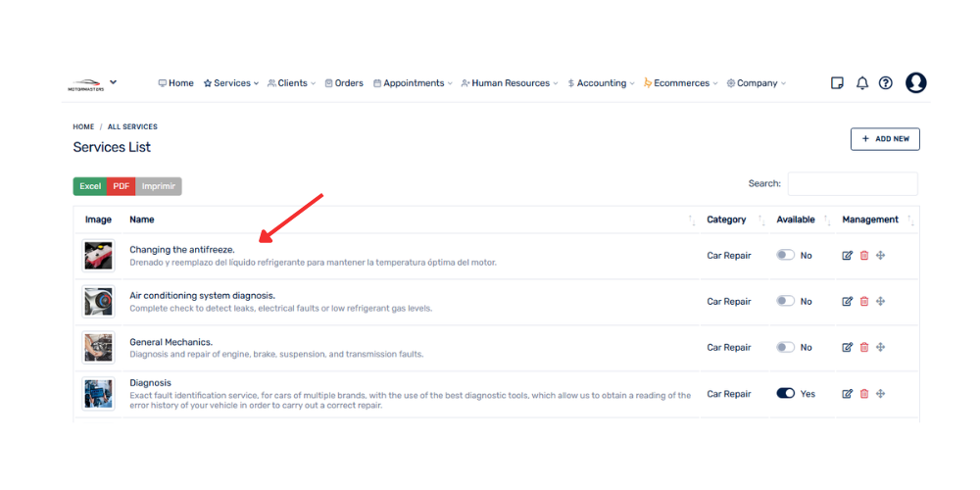Turn off availability for Diagnosis service
The height and width of the screenshot is (490, 980).
pos(785,394)
